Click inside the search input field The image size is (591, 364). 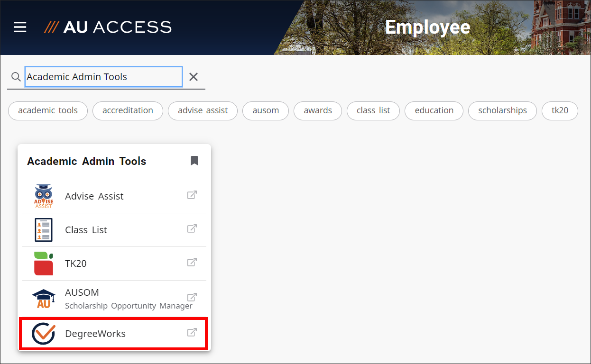pos(103,76)
